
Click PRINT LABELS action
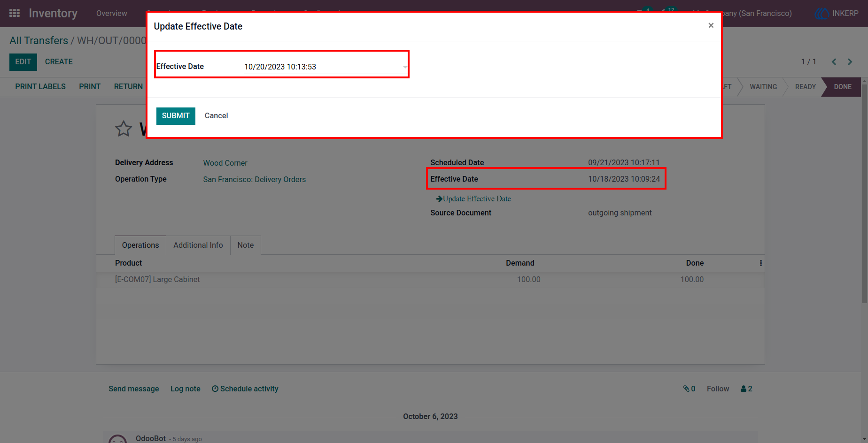[x=40, y=87]
